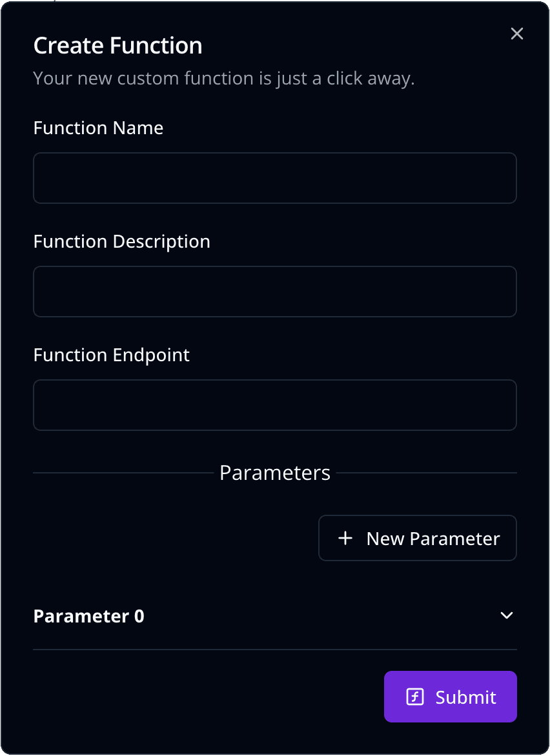Click the Function Description label
This screenshot has width=550, height=756.
(x=121, y=242)
